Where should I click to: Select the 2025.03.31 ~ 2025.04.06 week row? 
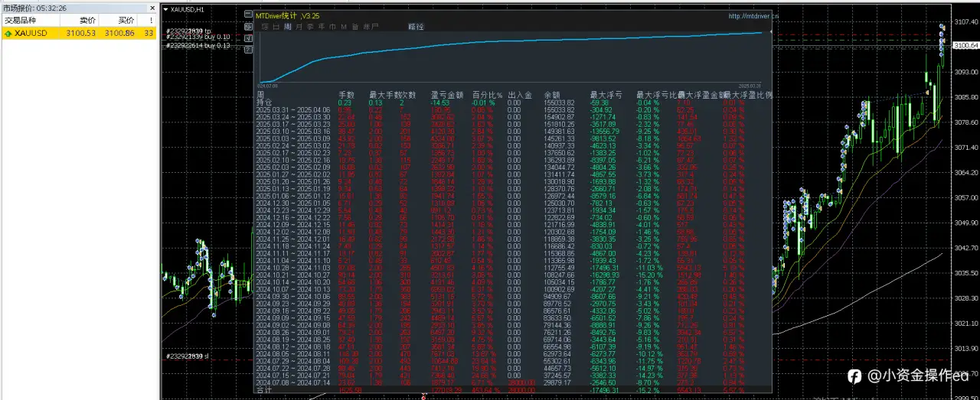(x=293, y=109)
